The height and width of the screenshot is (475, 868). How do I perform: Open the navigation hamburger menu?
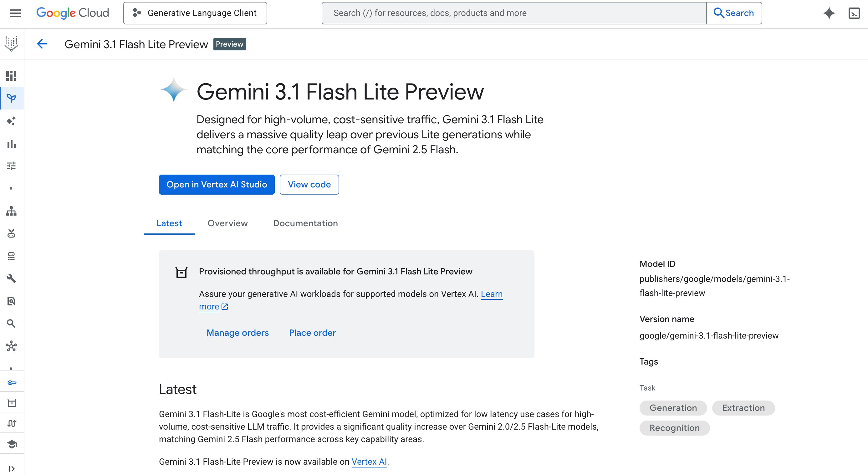(15, 13)
